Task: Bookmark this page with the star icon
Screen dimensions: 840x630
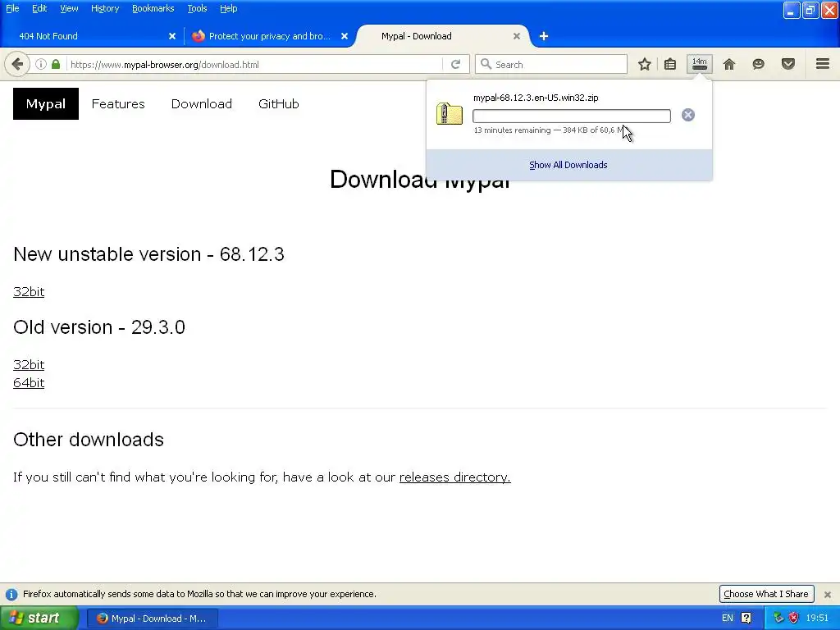Action: point(645,64)
